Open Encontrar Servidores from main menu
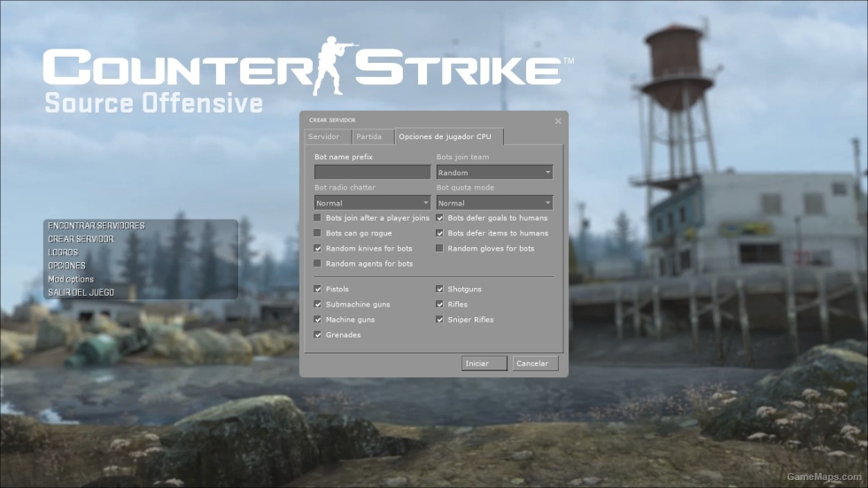This screenshot has height=488, width=868. tap(97, 226)
